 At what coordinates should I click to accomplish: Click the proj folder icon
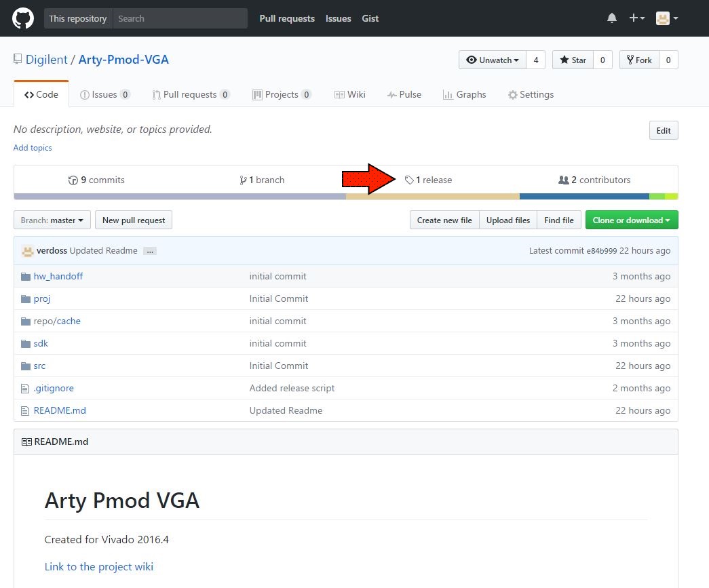[26, 298]
